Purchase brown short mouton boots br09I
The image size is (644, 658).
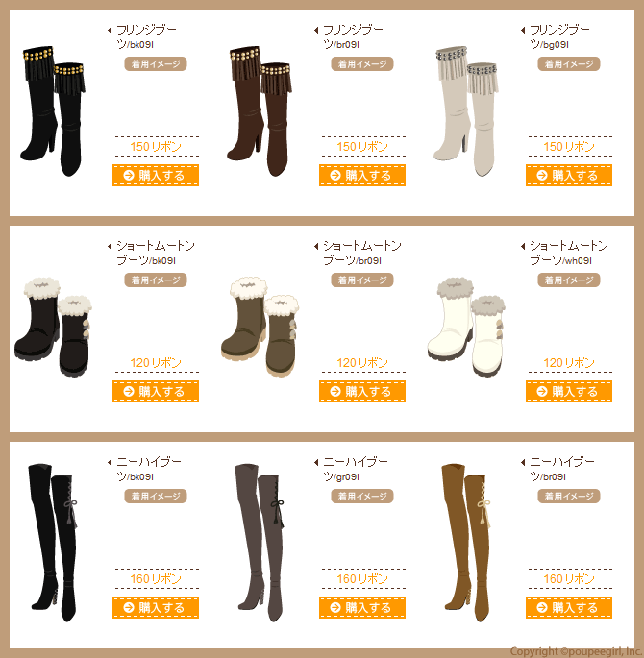[362, 391]
